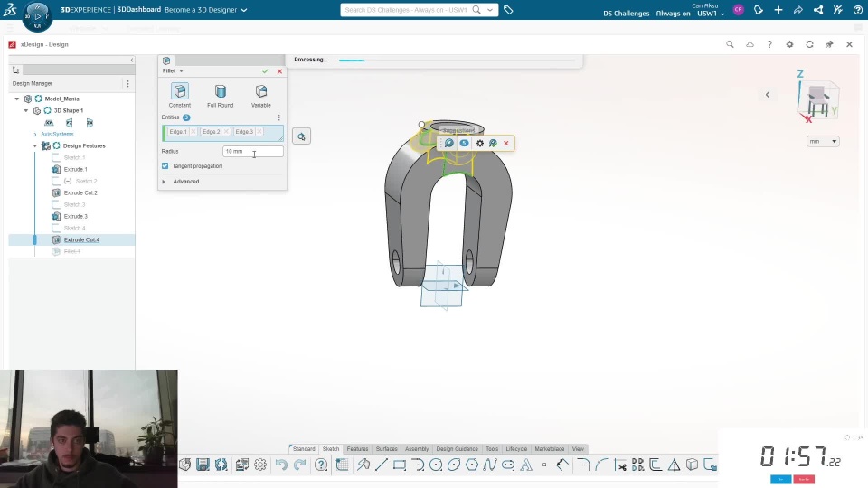This screenshot has height=488, width=868.
Task: Remove Edge.2 from the entities list
Action: [x=226, y=132]
